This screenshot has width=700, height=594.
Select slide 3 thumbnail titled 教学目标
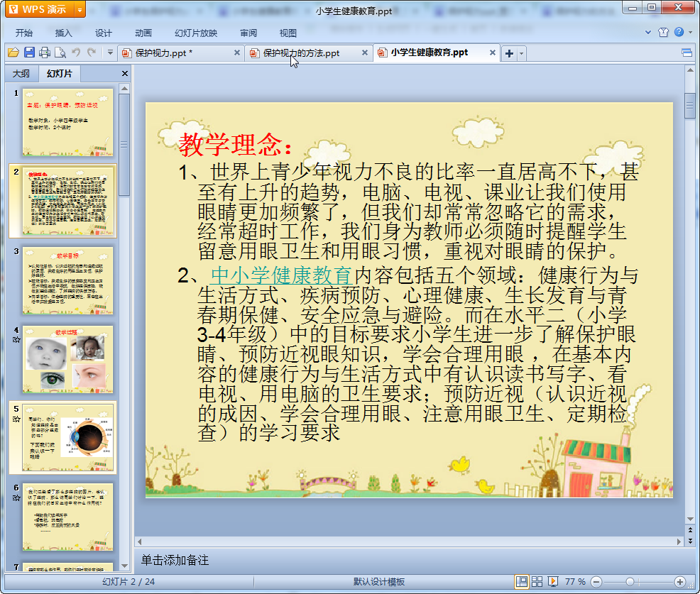[68, 281]
